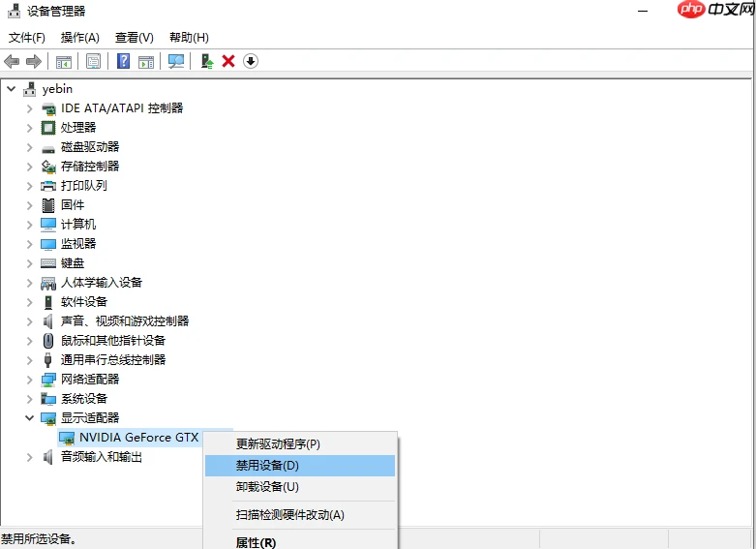Click the update driver toolbar icon

tap(207, 61)
